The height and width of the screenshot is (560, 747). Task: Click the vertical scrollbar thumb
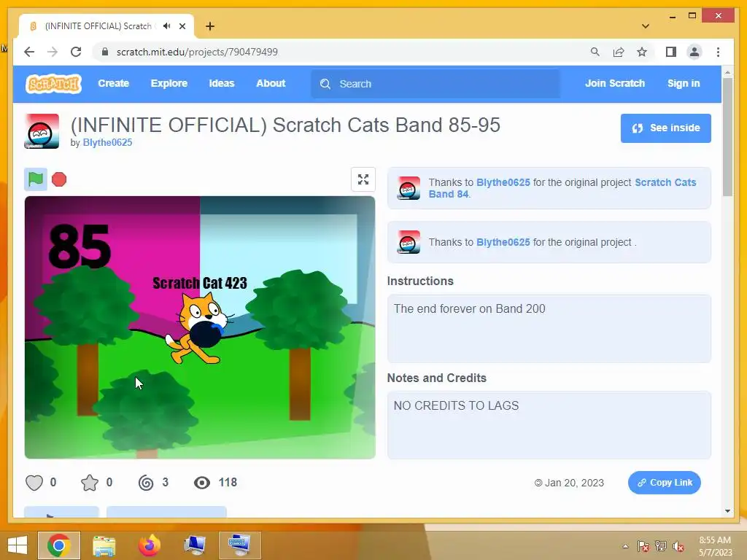click(727, 137)
